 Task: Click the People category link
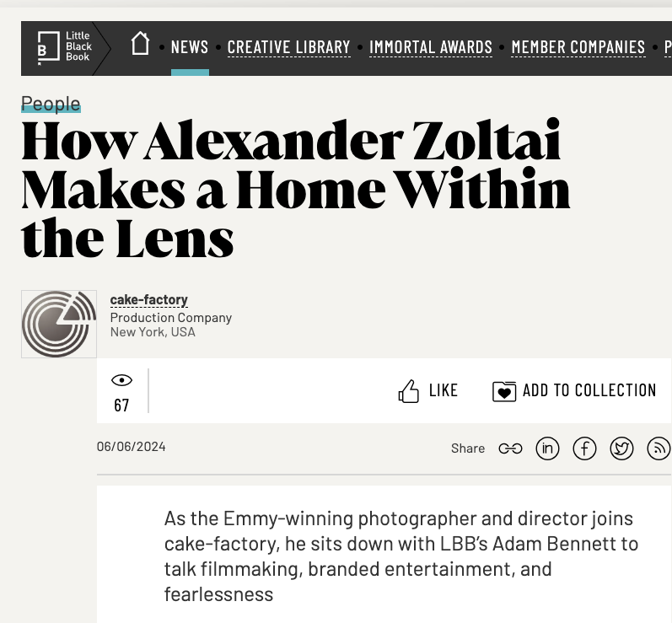(x=51, y=104)
